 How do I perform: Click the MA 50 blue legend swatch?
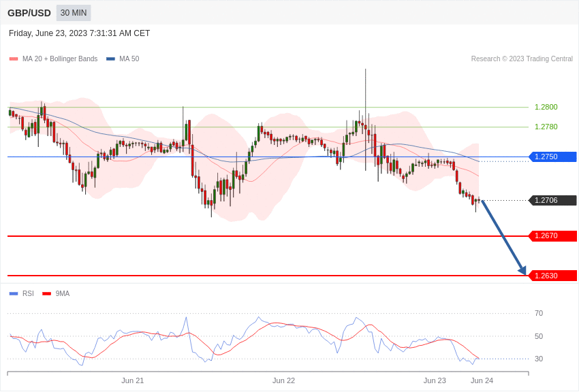(110, 59)
